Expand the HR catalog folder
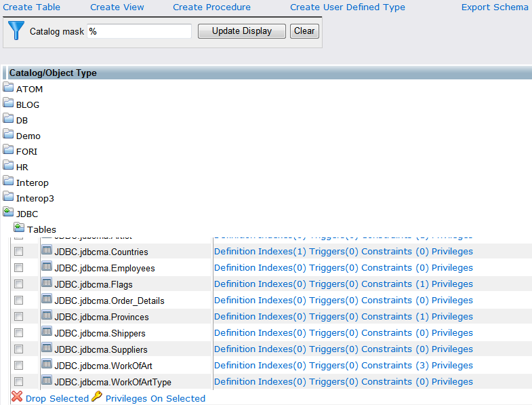This screenshot has height=405, width=532. (8, 166)
